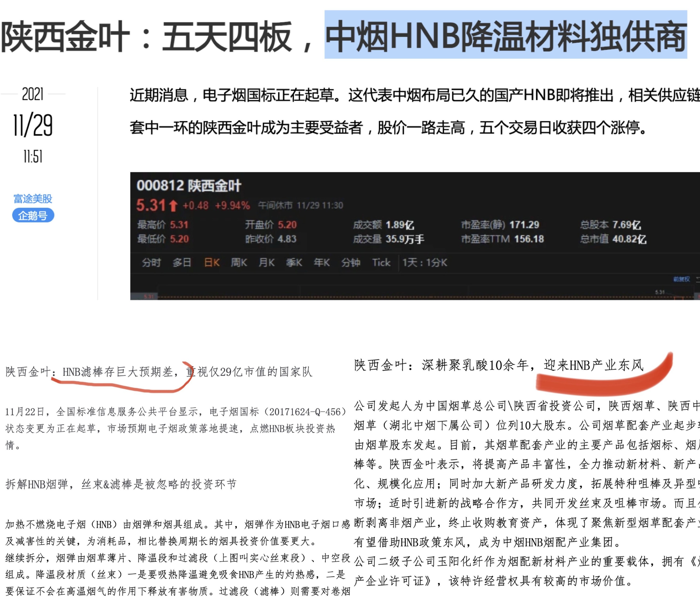Click the blue 企鹅号 badge
Screen dimensions: 700x611
[33, 215]
